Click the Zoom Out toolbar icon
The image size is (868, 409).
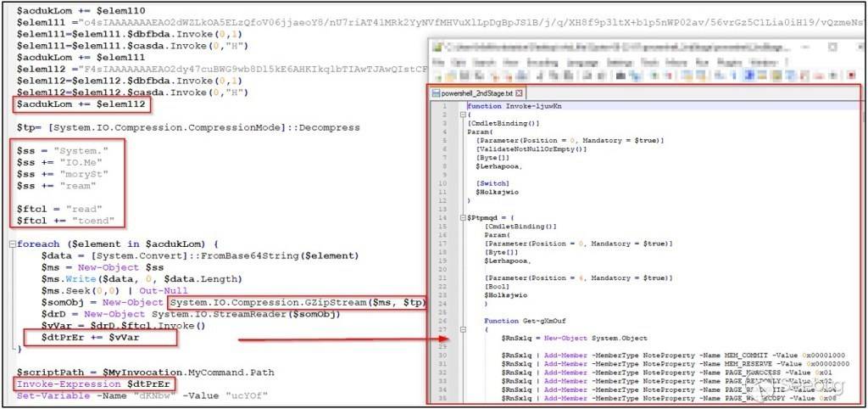[x=669, y=76]
